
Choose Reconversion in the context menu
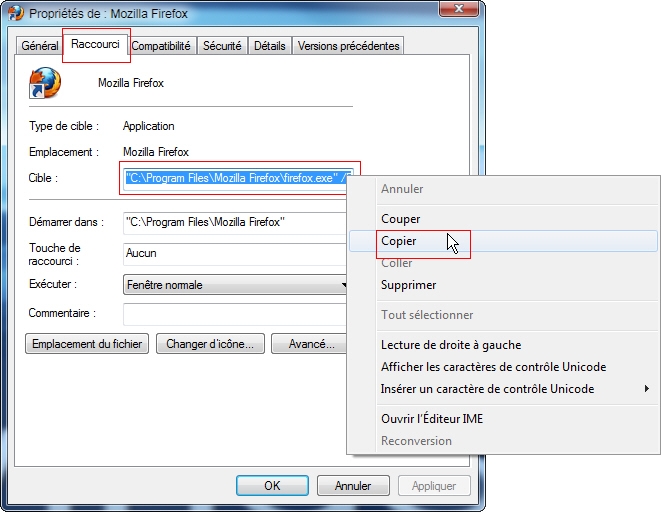click(x=503, y=441)
